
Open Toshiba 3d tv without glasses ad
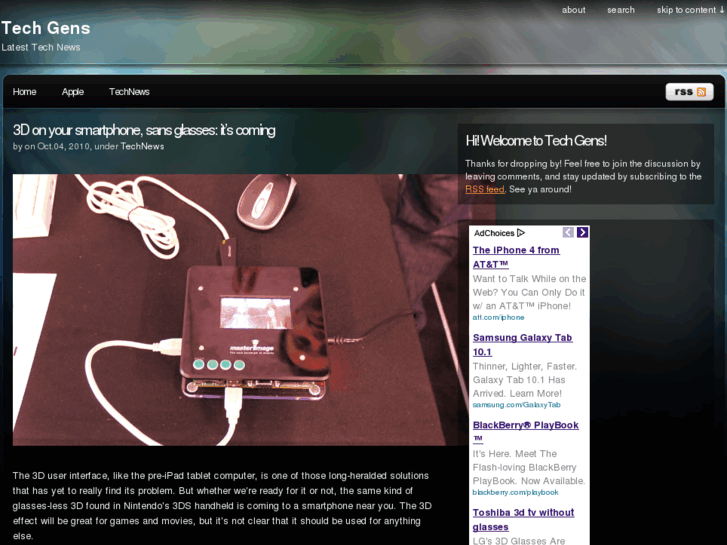click(x=523, y=519)
